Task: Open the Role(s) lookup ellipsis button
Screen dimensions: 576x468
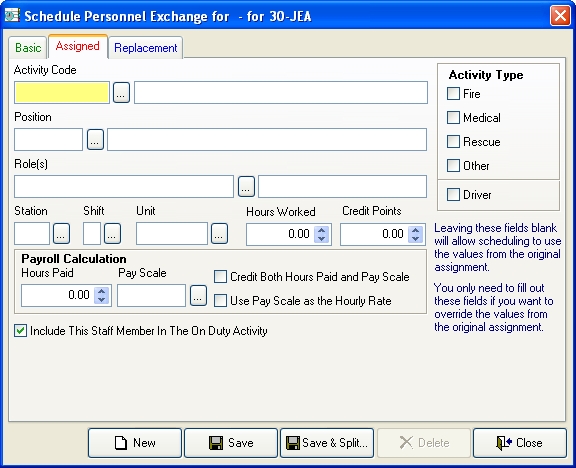Action: click(x=246, y=187)
